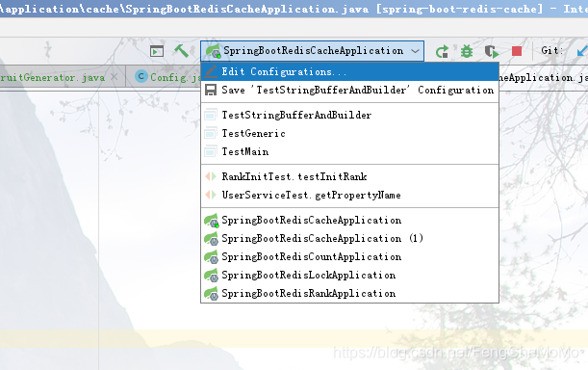Select first SpringBootRedisCacheApplication in the list
Viewport: 588px width, 370px height.
pyautogui.click(x=349, y=220)
